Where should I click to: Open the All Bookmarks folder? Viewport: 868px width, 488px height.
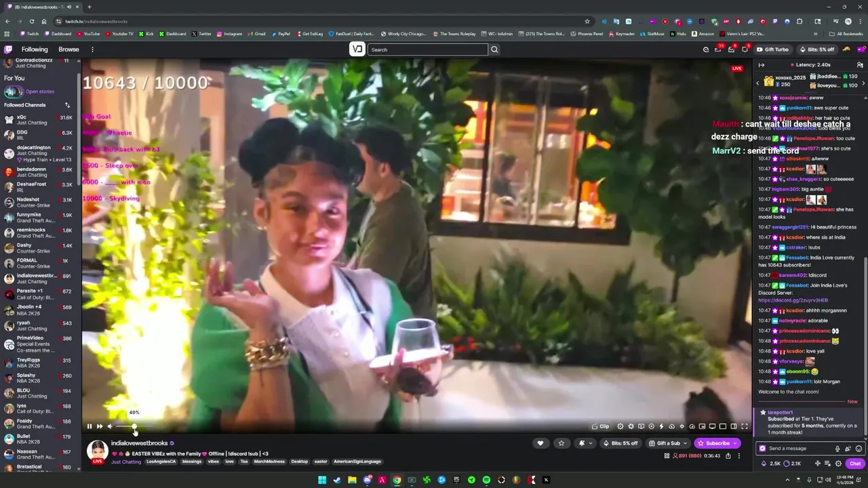point(846,34)
